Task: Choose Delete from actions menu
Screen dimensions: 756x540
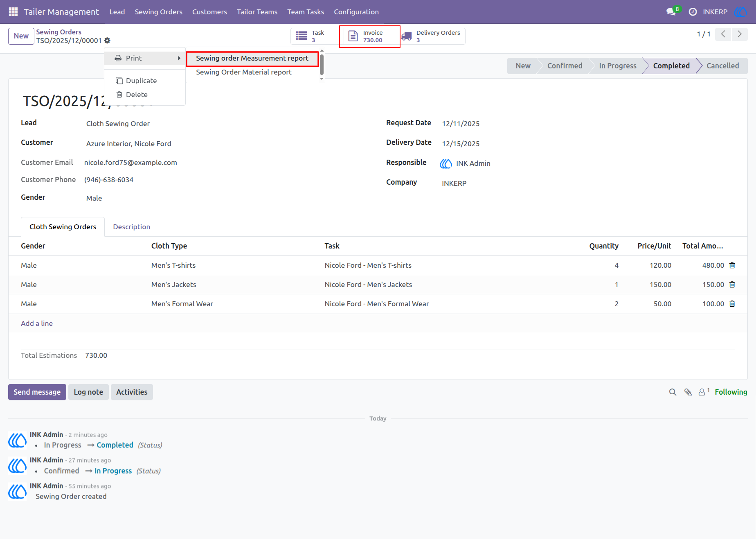Action: [145, 95]
